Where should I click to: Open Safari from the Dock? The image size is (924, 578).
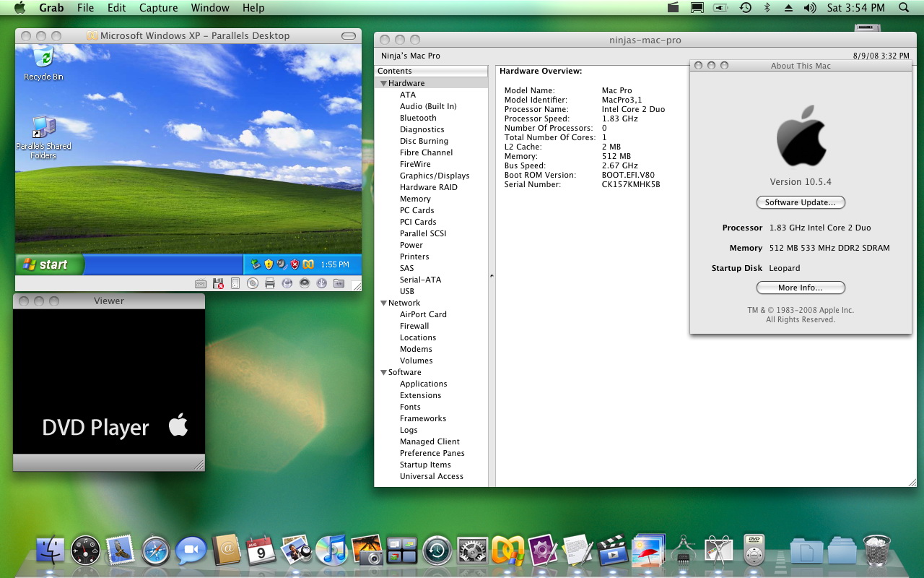tap(155, 551)
